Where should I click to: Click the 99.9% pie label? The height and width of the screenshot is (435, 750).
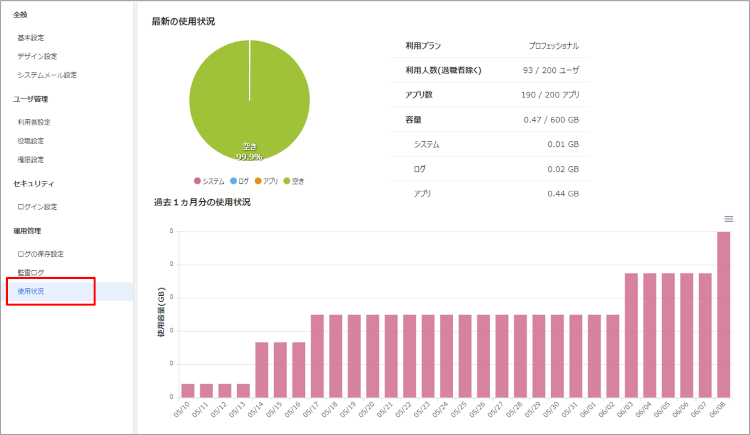249,157
